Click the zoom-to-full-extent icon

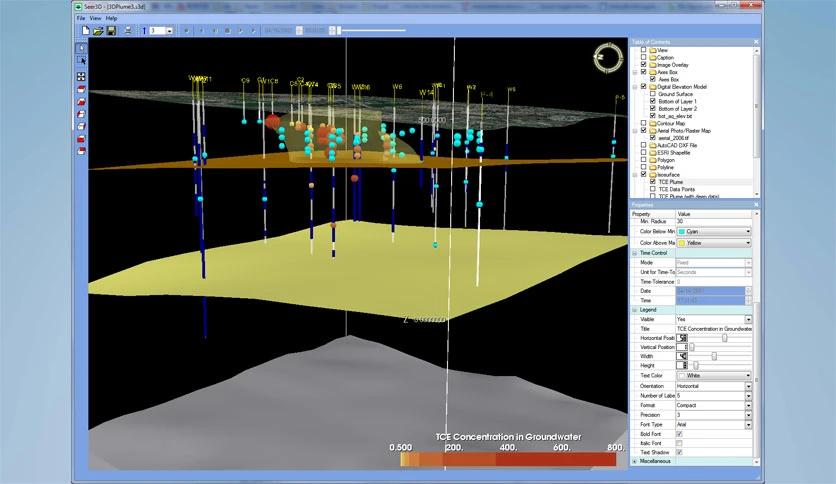[x=81, y=76]
